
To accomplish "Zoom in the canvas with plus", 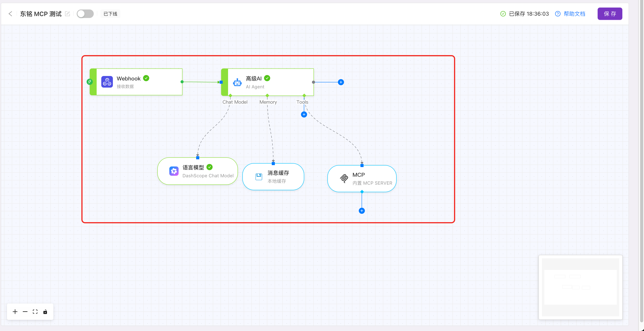I will click(15, 312).
